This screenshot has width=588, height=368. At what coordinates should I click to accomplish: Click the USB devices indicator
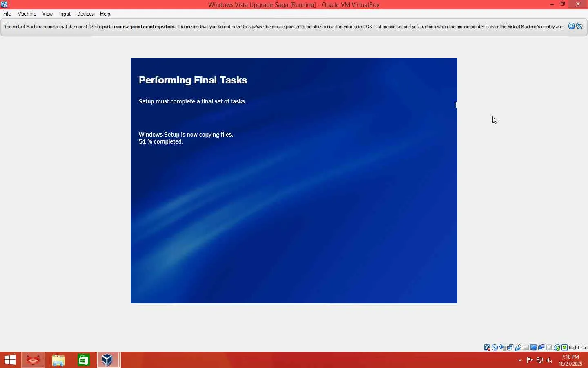click(518, 348)
